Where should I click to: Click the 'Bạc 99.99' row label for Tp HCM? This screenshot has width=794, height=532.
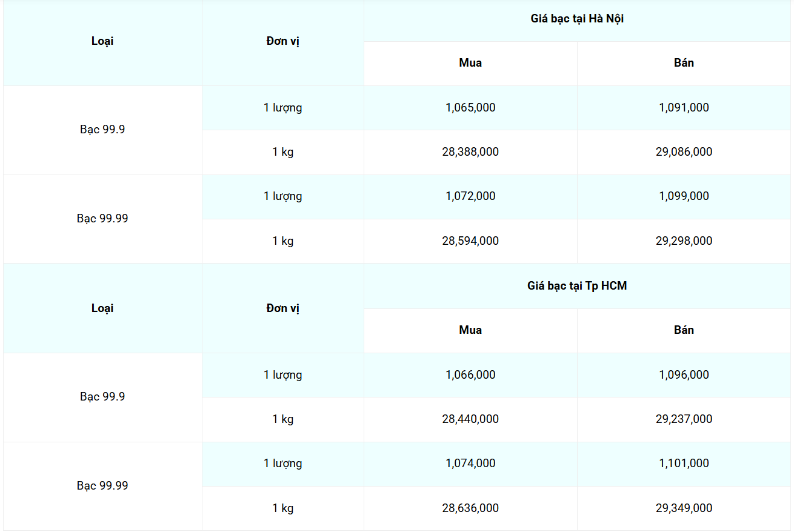(102, 486)
